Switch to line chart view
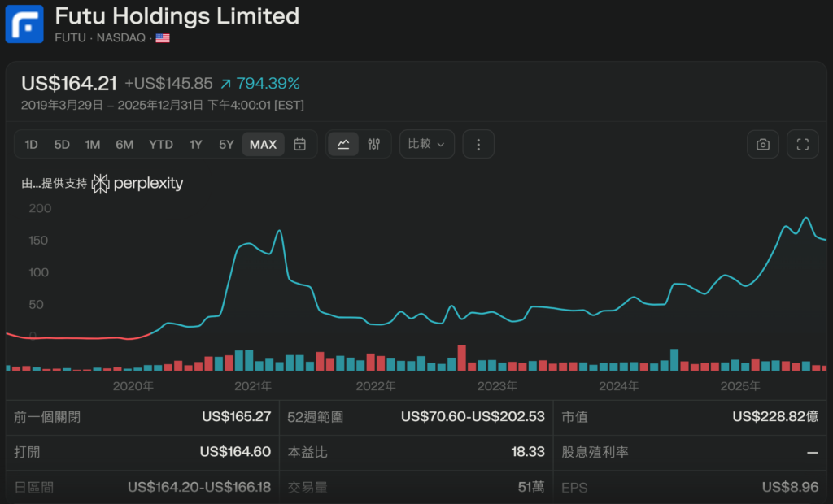Screen dimensions: 833x504 point(343,145)
